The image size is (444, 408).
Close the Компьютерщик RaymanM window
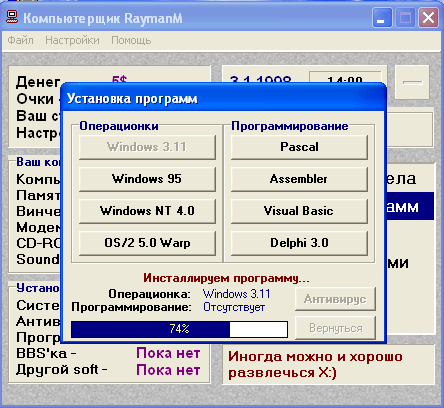[x=428, y=18]
